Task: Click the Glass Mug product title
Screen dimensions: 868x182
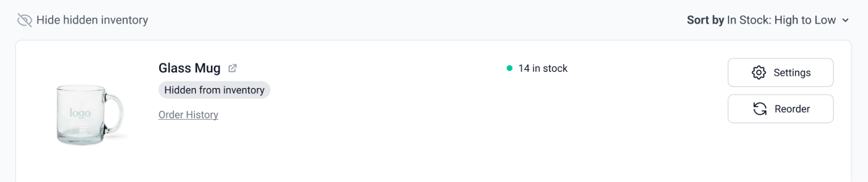Action: click(189, 68)
